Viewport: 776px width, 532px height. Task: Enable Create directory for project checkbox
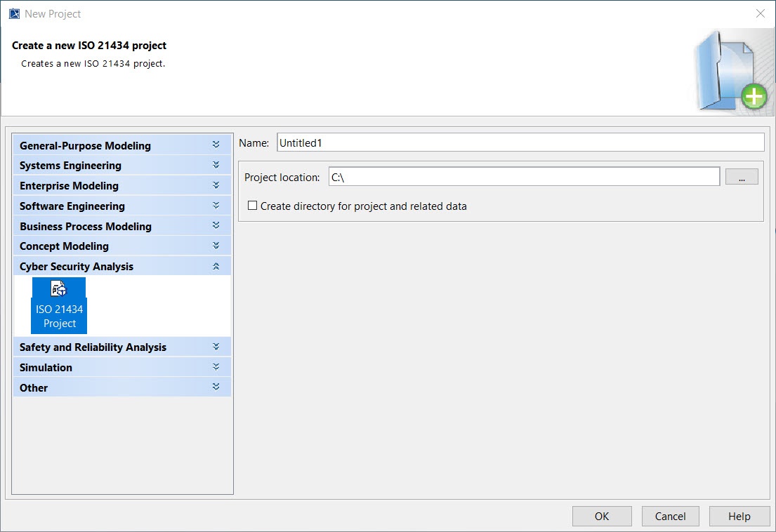tap(253, 206)
